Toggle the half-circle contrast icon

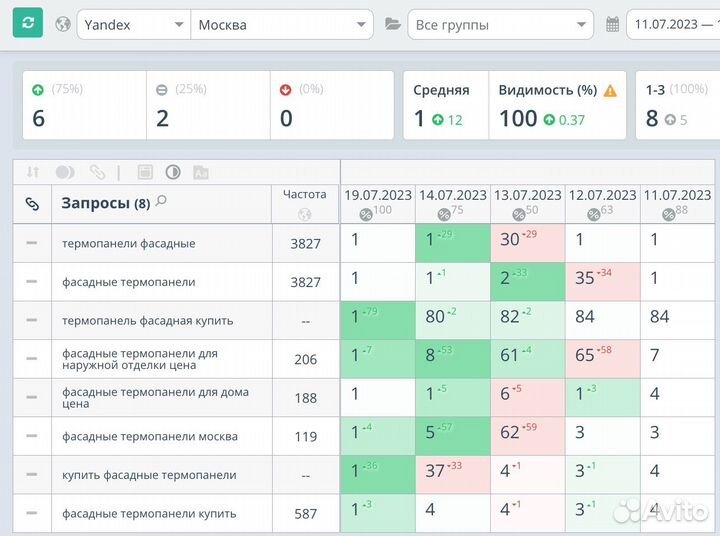173,172
